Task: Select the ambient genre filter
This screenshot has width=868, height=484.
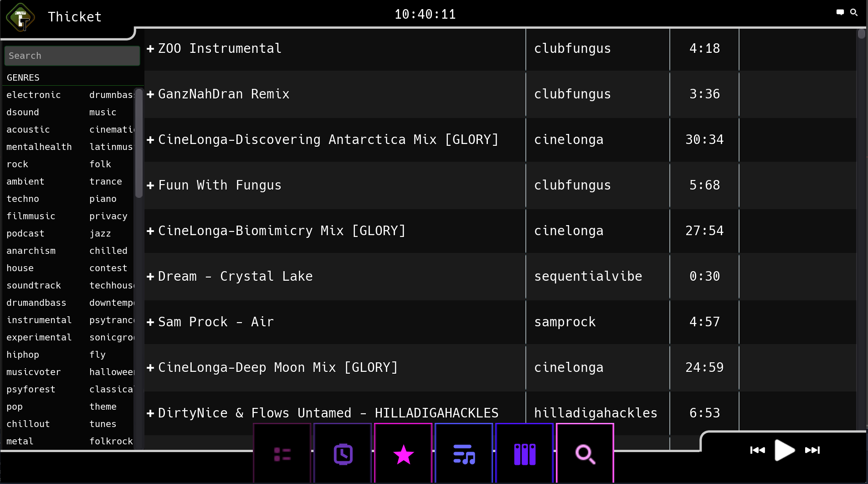Action: pyautogui.click(x=26, y=181)
